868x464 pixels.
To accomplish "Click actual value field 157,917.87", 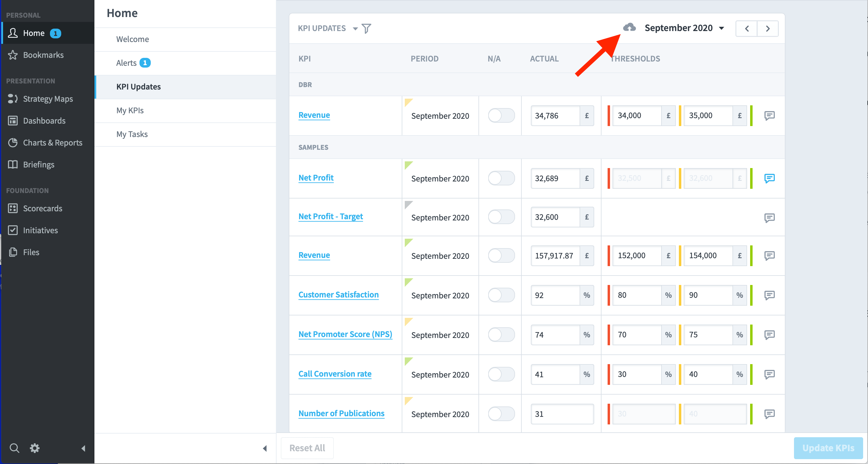I will [x=555, y=255].
